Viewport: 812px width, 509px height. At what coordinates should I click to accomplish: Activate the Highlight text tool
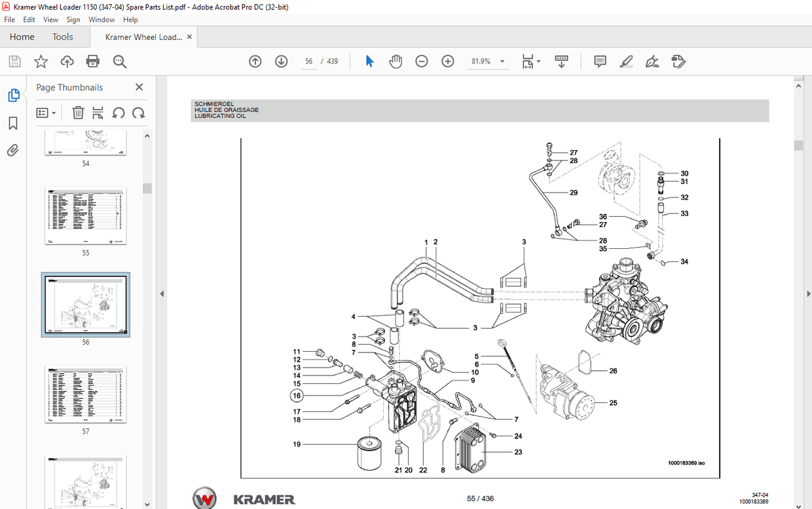625,61
